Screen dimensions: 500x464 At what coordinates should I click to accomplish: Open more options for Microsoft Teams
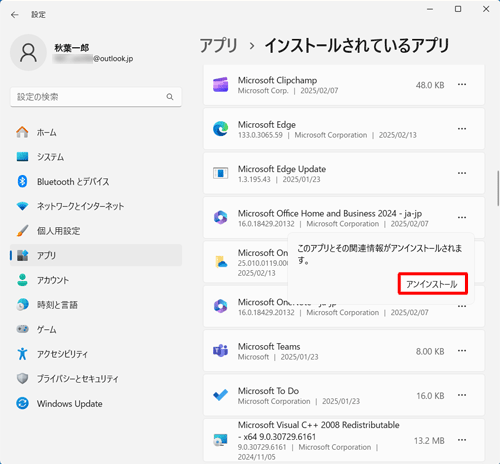[x=462, y=351]
